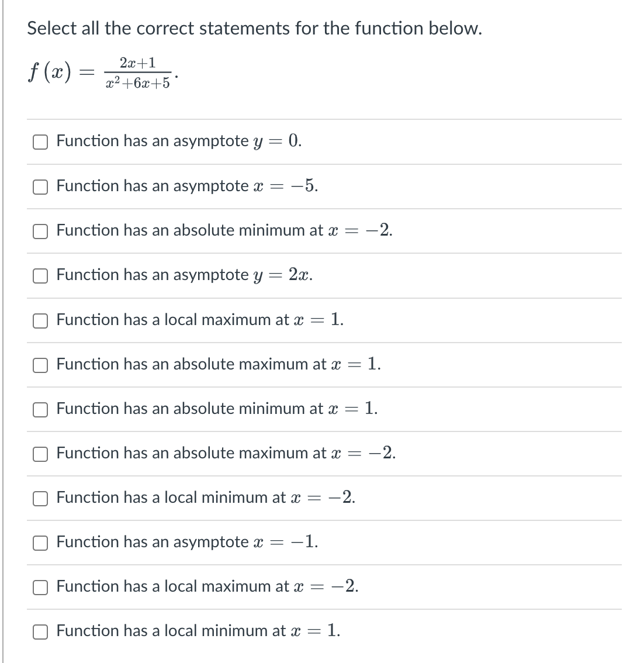Check local maximum at x = 1
This screenshot has height=663, width=644.
click(40, 320)
